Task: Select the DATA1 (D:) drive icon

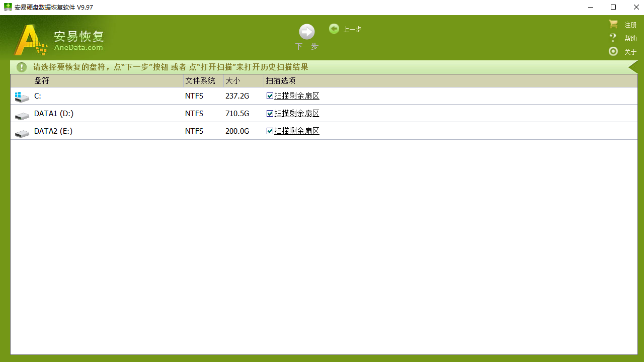Action: [22, 116]
